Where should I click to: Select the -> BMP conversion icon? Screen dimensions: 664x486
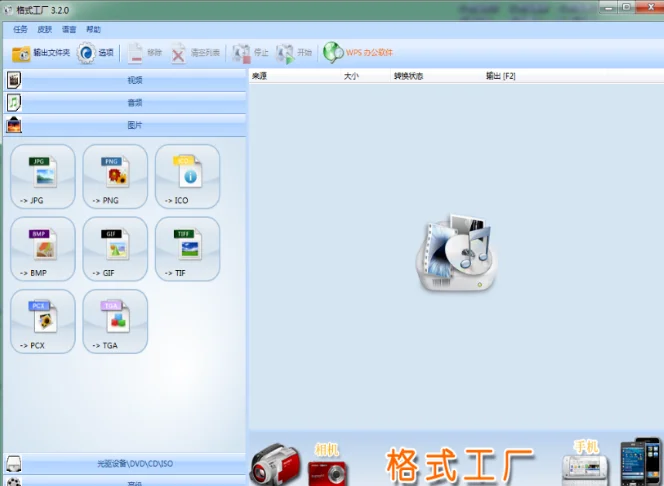point(43,249)
